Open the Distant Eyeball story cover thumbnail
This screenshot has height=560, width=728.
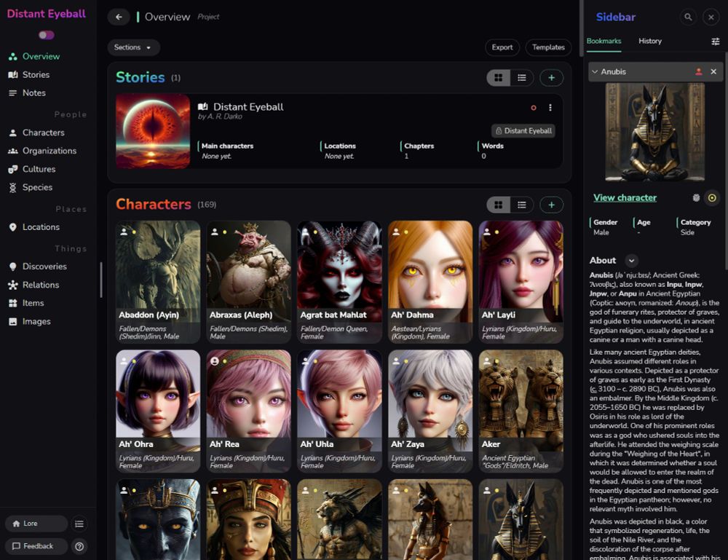[x=153, y=131]
